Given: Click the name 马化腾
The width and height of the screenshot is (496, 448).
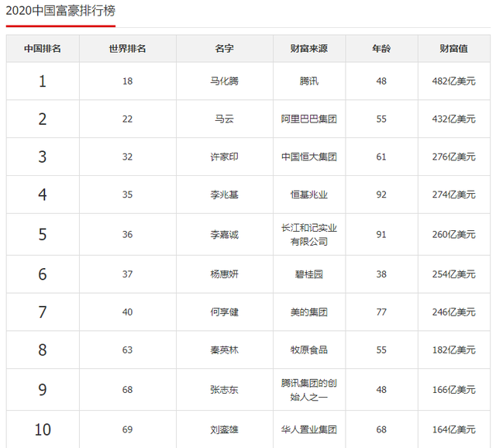Looking at the screenshot, I should [224, 81].
